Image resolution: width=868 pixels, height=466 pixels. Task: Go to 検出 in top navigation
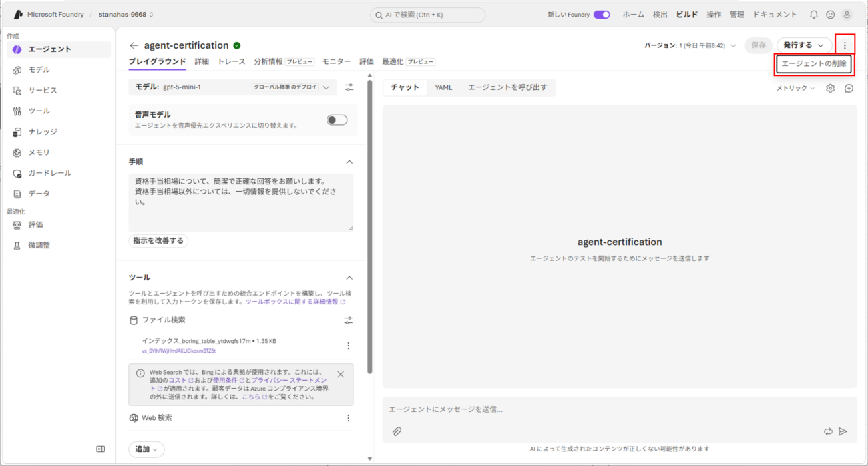660,15
